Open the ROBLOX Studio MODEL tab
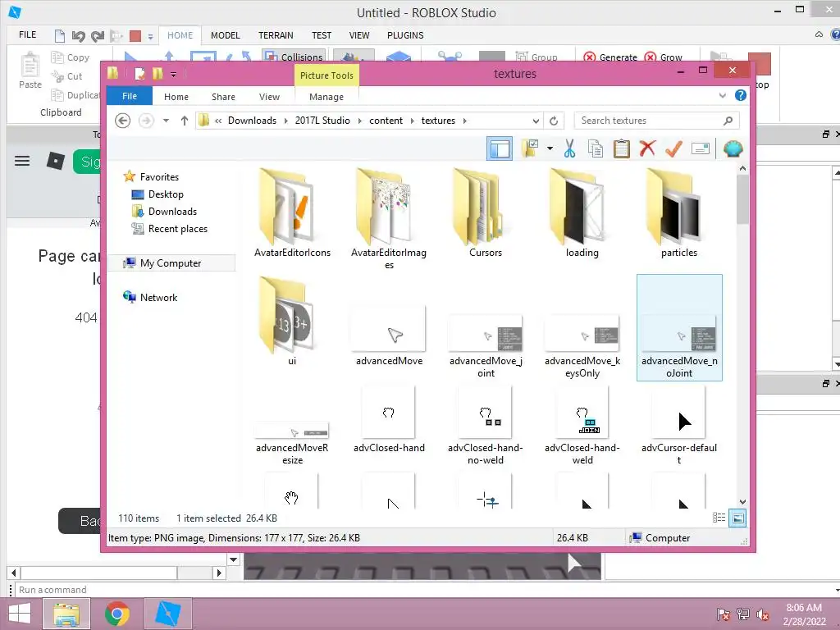Screen dimensions: 840x630 [x=225, y=35]
